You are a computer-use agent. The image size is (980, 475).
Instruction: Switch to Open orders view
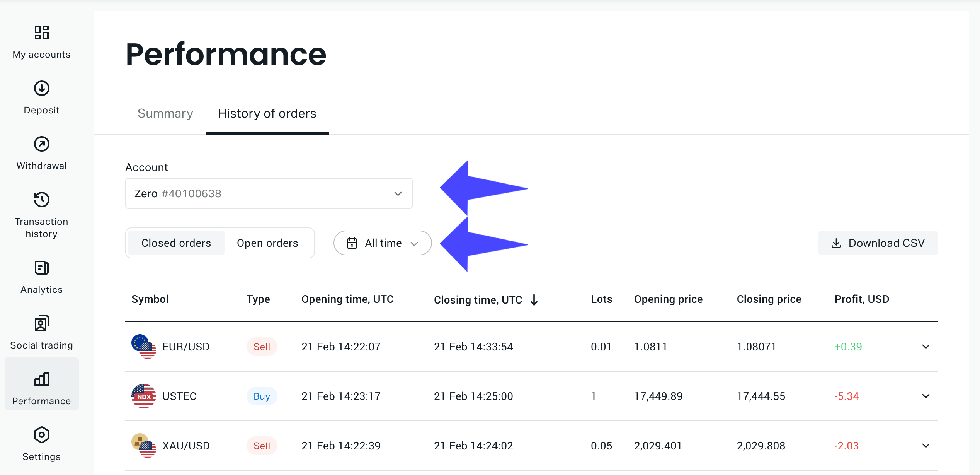(267, 243)
